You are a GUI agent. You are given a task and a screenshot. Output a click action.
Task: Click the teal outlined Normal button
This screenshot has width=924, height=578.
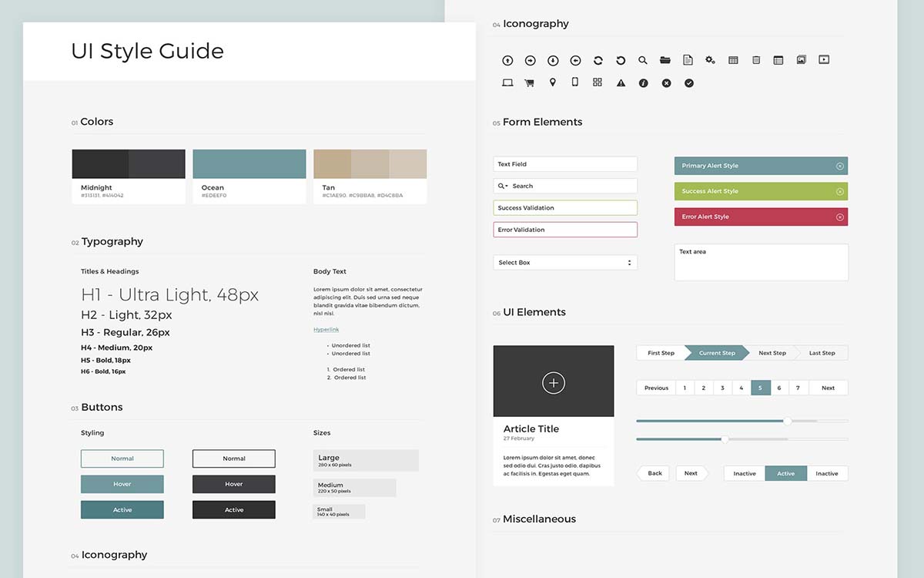click(122, 459)
